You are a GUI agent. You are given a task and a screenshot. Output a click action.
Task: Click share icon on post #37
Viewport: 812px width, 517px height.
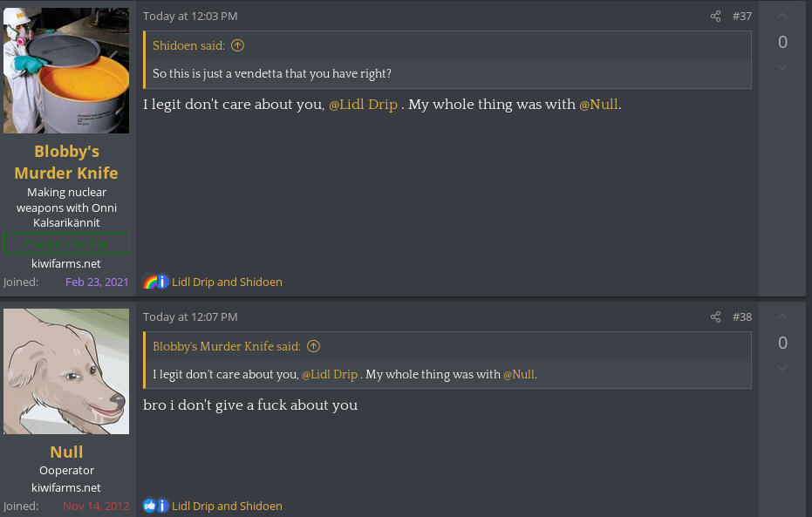715,17
